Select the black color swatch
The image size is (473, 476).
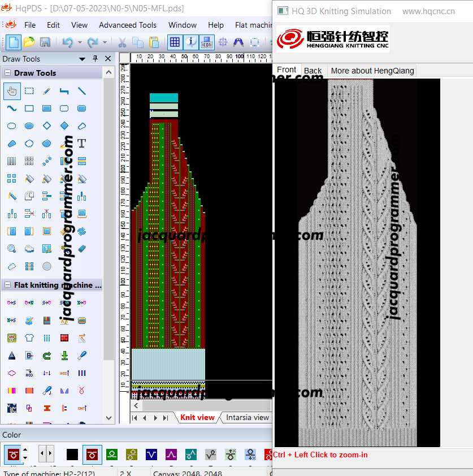coord(72,455)
